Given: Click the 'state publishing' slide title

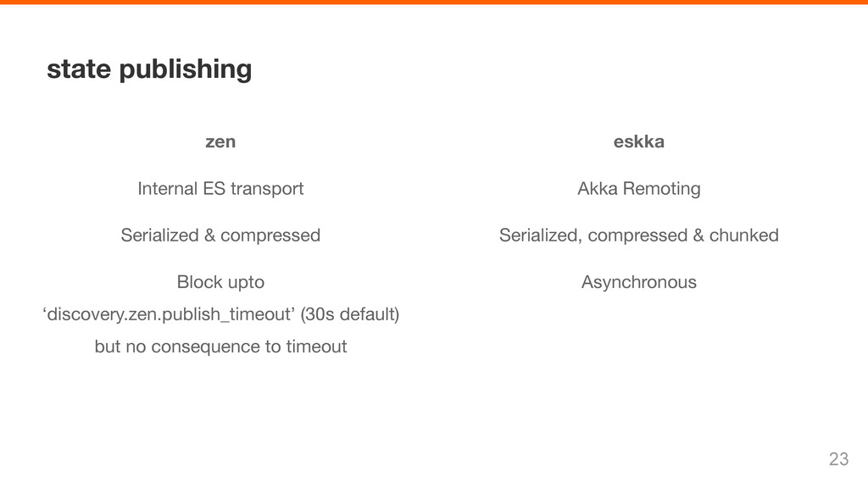Looking at the screenshot, I should tap(149, 69).
